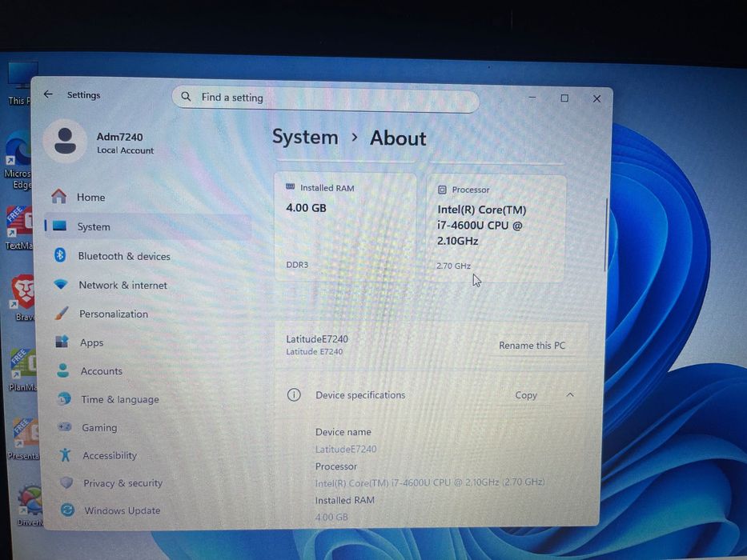Click the Accessibility figure icon
The image size is (747, 560).
(x=66, y=454)
